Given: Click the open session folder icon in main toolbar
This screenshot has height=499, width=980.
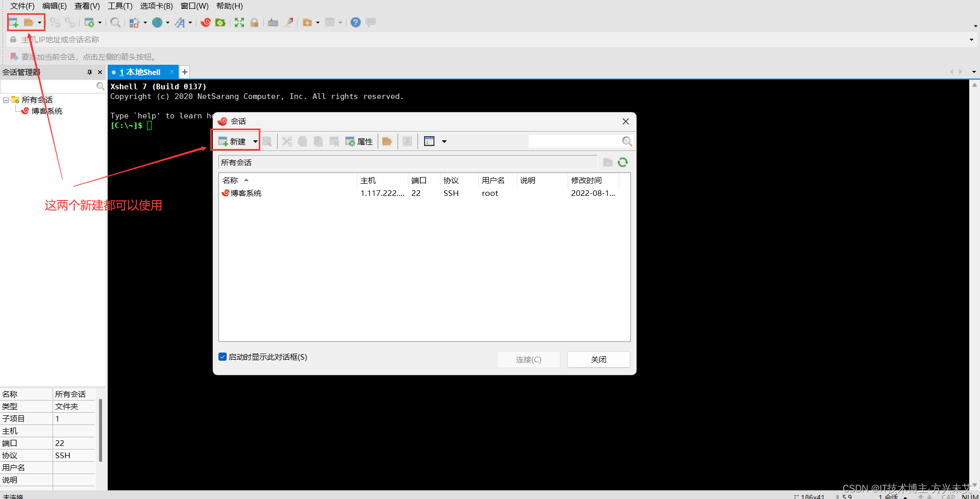Looking at the screenshot, I should coord(29,22).
